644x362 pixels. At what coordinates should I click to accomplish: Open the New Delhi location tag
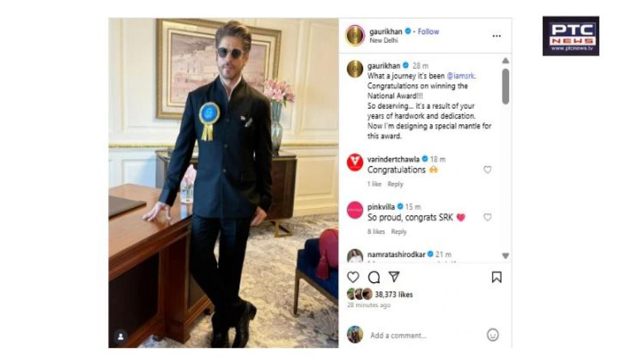click(384, 41)
